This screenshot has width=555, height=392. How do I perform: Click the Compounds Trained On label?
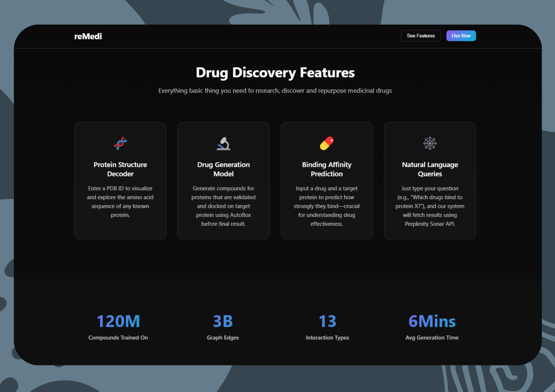[118, 338]
